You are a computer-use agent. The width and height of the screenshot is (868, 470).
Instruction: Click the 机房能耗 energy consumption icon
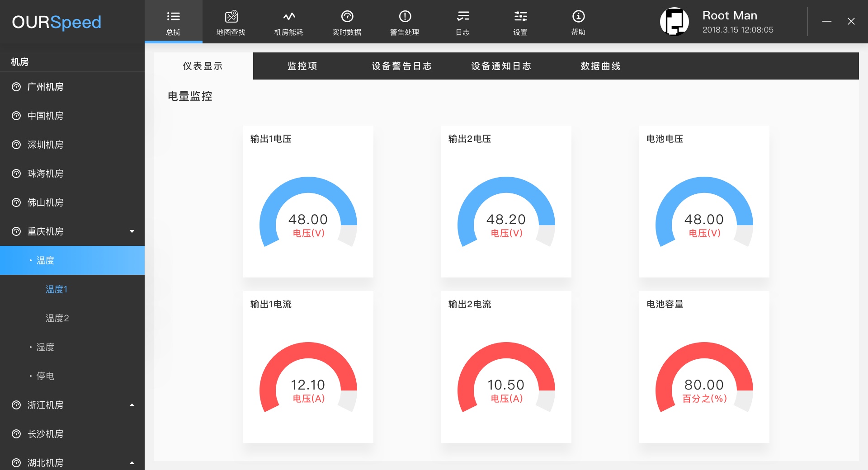coord(289,17)
